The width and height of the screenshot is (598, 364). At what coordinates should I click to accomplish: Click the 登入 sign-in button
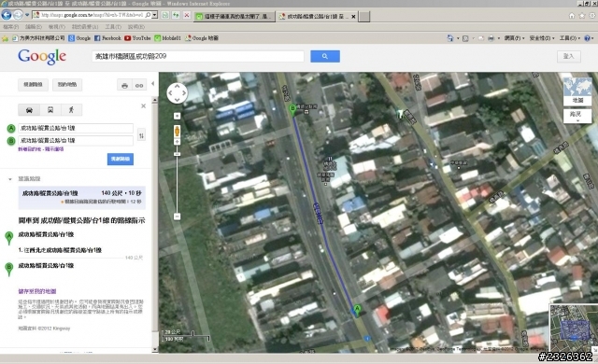coord(568,56)
